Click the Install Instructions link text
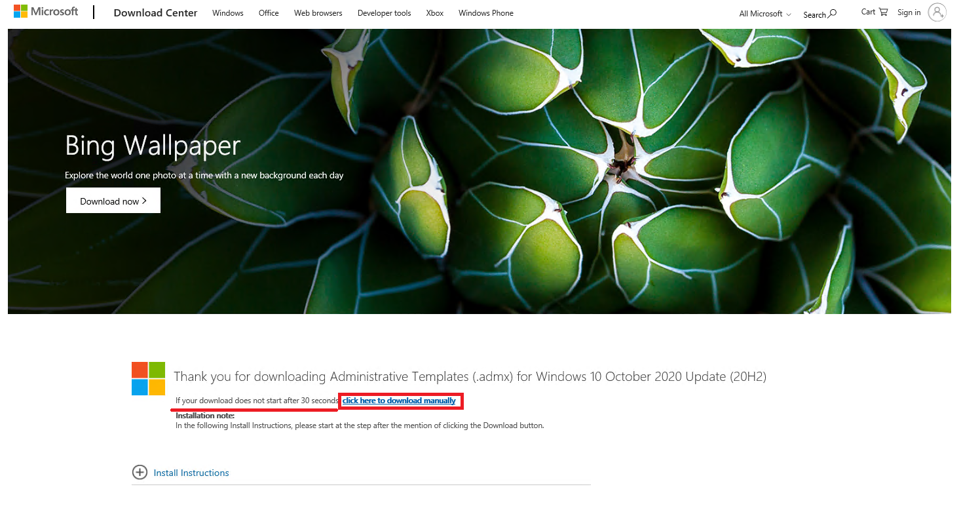980x514 pixels. pyautogui.click(x=191, y=473)
